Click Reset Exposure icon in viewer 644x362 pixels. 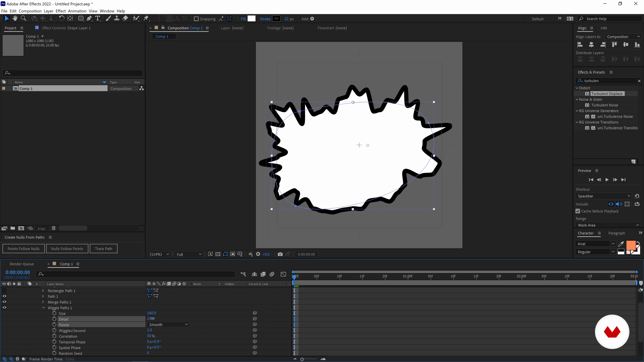pyautogui.click(x=258, y=254)
